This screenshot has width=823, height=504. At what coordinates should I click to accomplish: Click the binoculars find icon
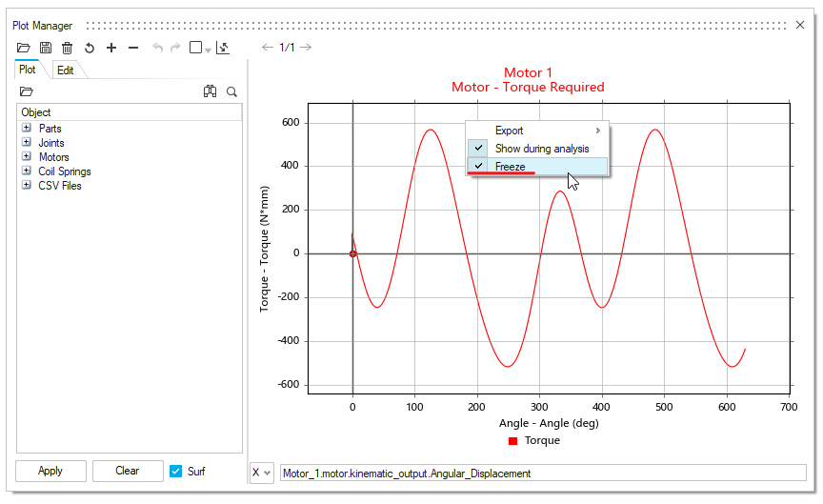coord(211,91)
